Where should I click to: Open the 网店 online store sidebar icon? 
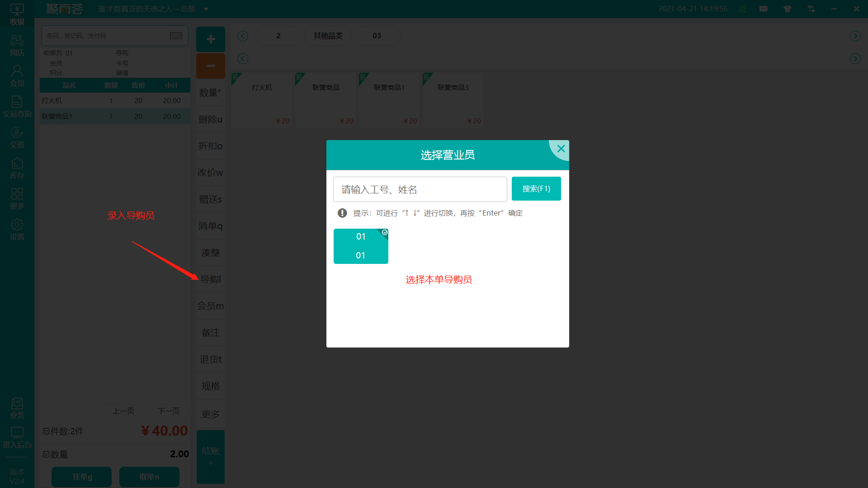click(17, 46)
